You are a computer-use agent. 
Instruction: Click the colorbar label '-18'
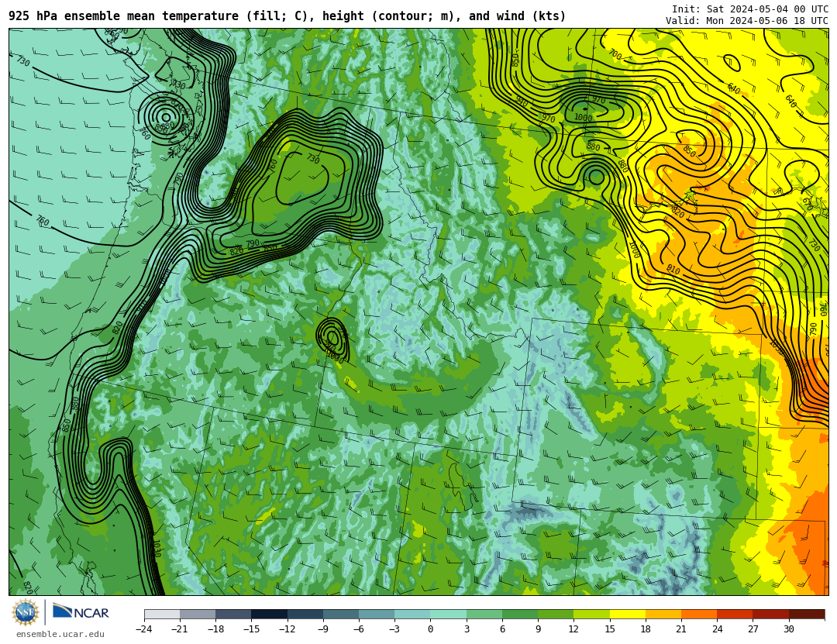pyautogui.click(x=215, y=629)
